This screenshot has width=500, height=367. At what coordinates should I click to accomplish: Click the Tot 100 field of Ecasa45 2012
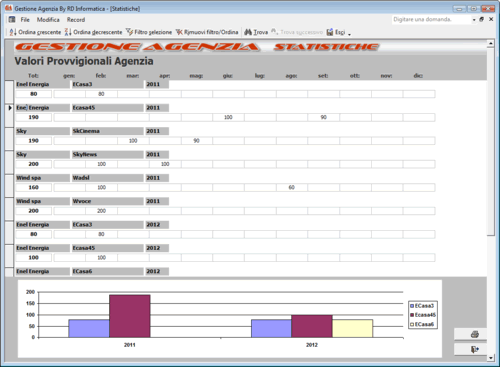pos(33,257)
